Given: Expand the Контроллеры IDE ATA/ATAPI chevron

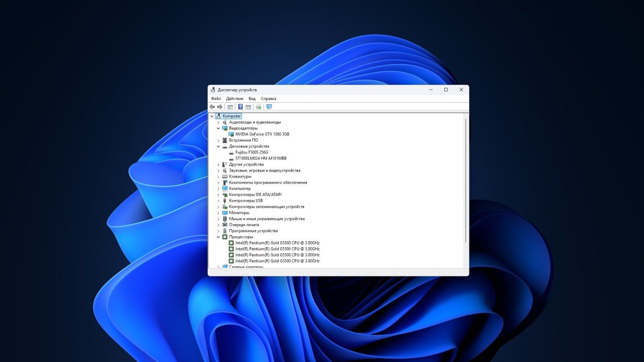Looking at the screenshot, I should 219,194.
